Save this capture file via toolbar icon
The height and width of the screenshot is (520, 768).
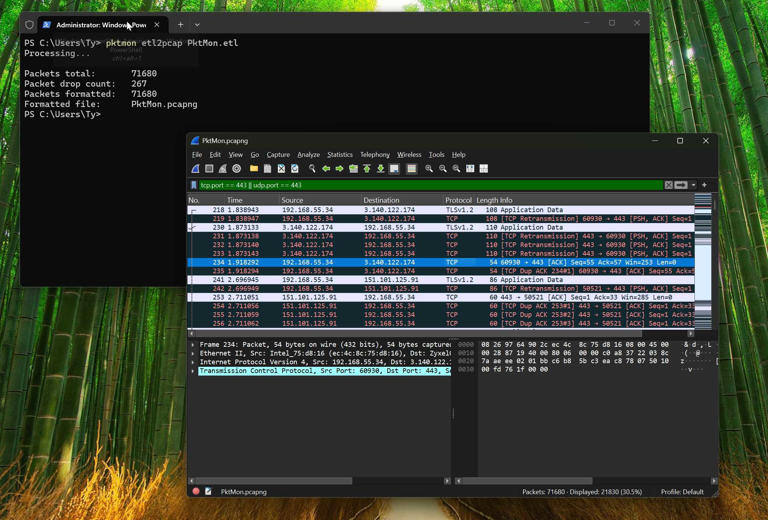pyautogui.click(x=267, y=168)
